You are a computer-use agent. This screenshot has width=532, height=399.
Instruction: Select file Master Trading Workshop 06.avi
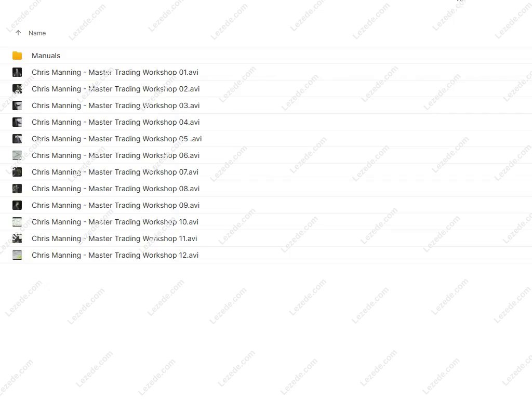click(116, 155)
